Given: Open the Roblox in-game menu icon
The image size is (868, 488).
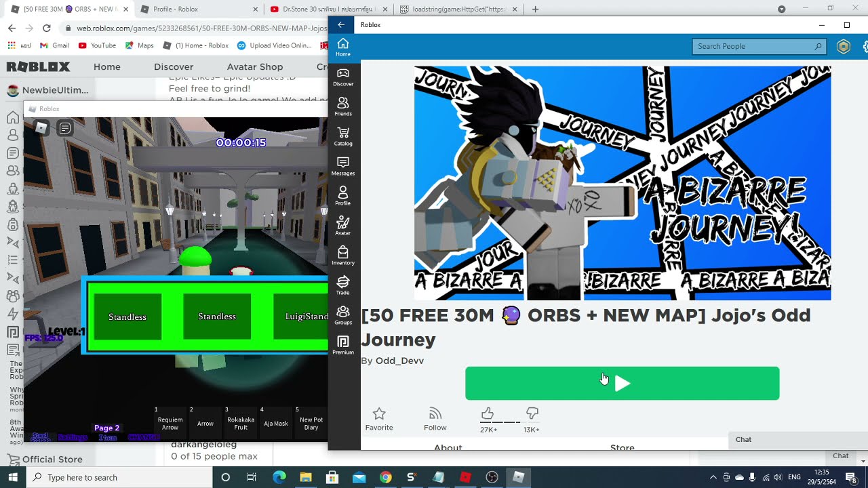Looking at the screenshot, I should (x=41, y=127).
